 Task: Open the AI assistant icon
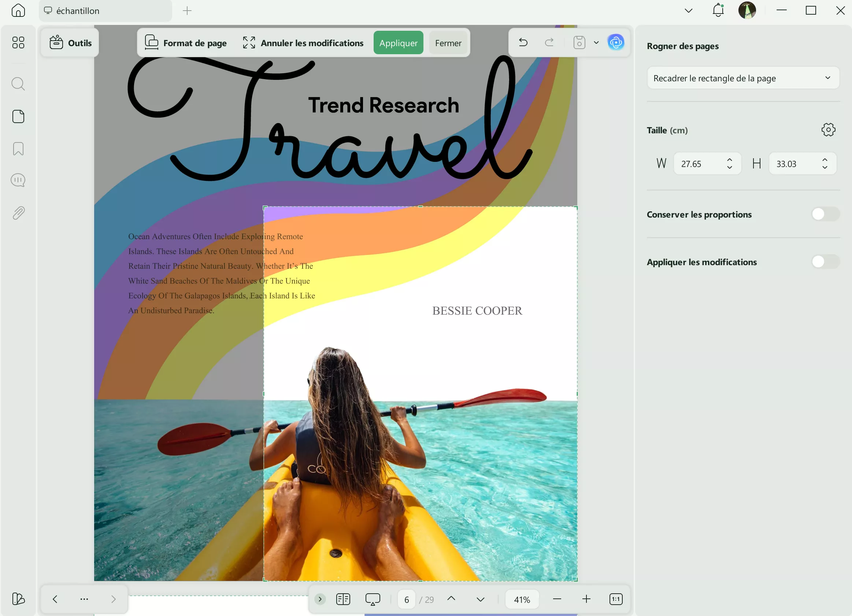616,42
